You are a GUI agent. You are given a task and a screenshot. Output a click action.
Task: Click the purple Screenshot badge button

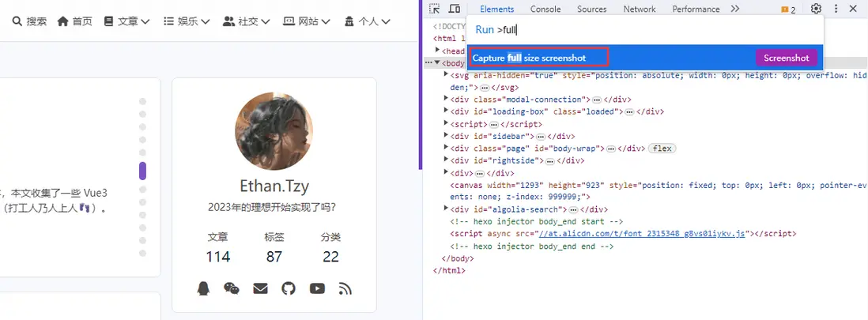coord(786,58)
